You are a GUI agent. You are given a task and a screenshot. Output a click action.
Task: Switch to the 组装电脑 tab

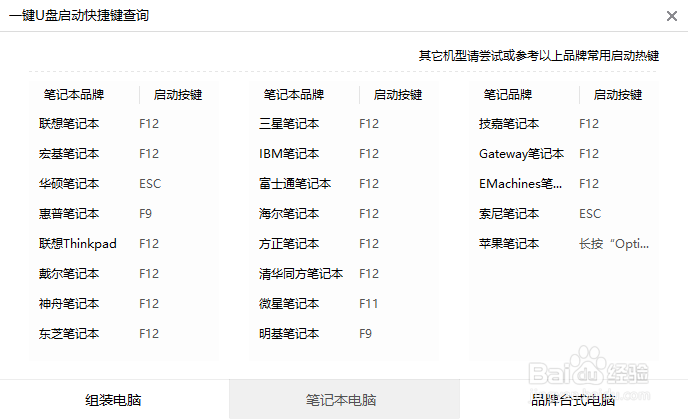(114, 400)
